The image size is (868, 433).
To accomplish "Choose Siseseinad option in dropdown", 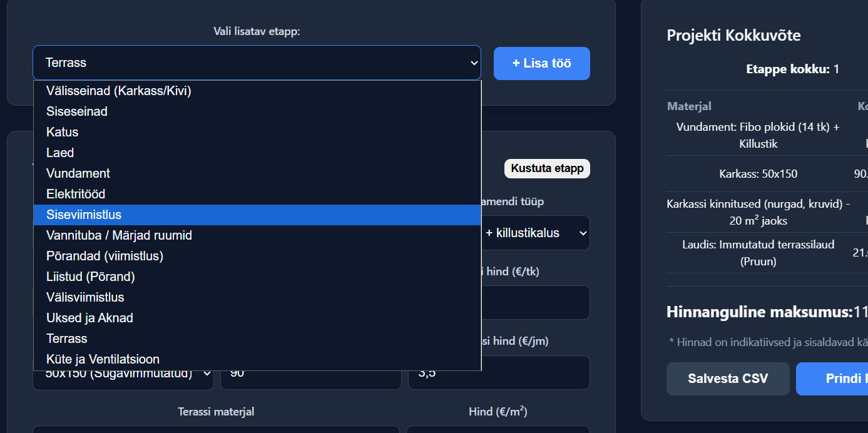I will pos(77,111).
